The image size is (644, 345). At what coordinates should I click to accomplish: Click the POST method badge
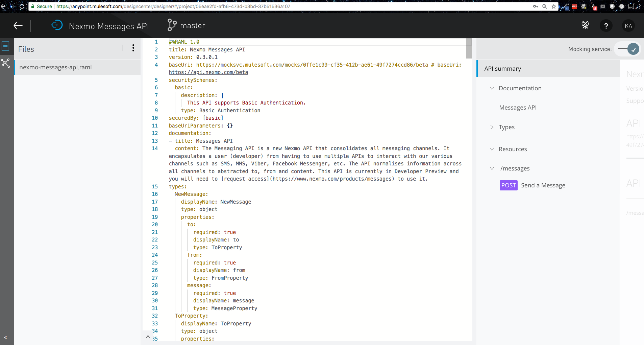pos(509,185)
